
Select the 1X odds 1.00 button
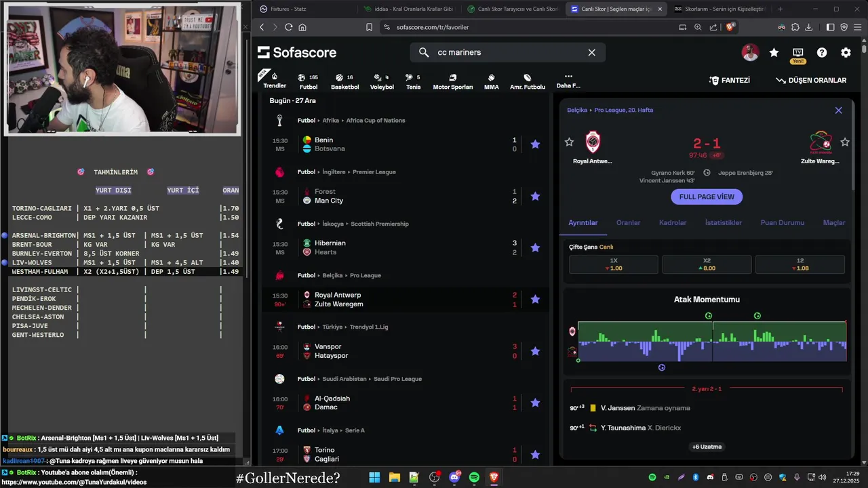coord(614,264)
